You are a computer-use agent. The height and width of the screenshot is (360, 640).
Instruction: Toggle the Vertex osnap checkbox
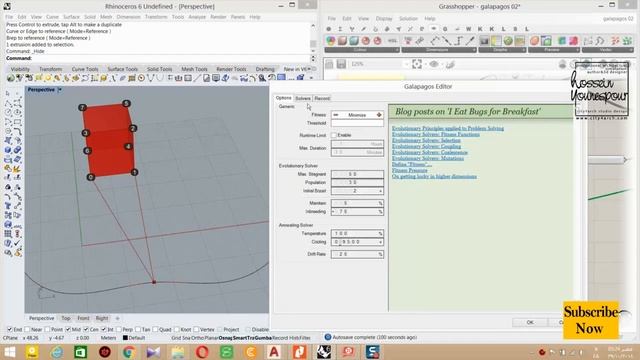(x=196, y=329)
